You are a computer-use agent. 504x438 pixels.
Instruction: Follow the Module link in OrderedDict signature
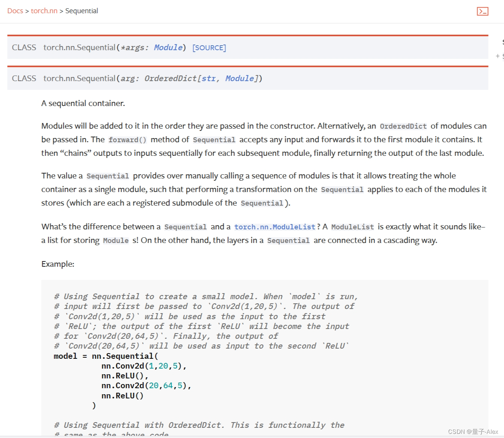coord(240,78)
